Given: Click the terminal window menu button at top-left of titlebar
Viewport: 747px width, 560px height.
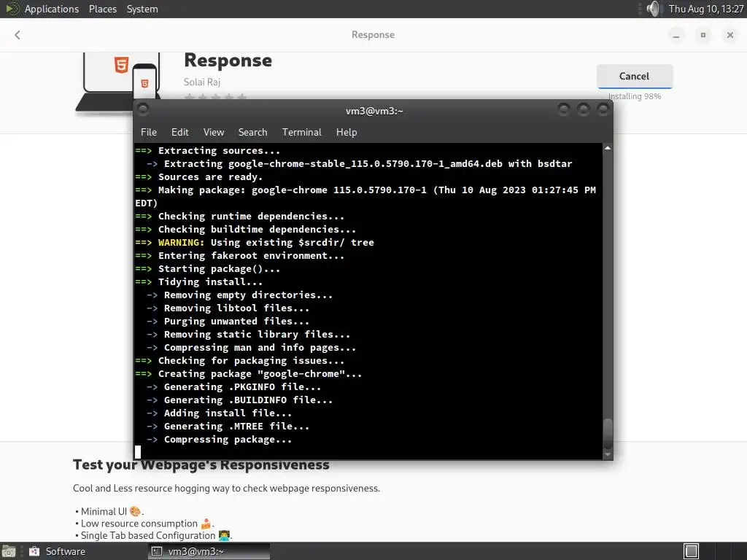Looking at the screenshot, I should (x=143, y=109).
